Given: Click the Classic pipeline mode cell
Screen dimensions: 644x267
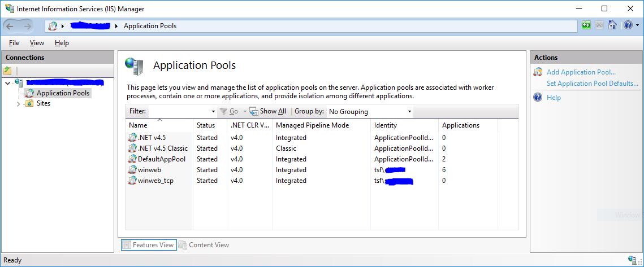Looking at the screenshot, I should point(286,148).
